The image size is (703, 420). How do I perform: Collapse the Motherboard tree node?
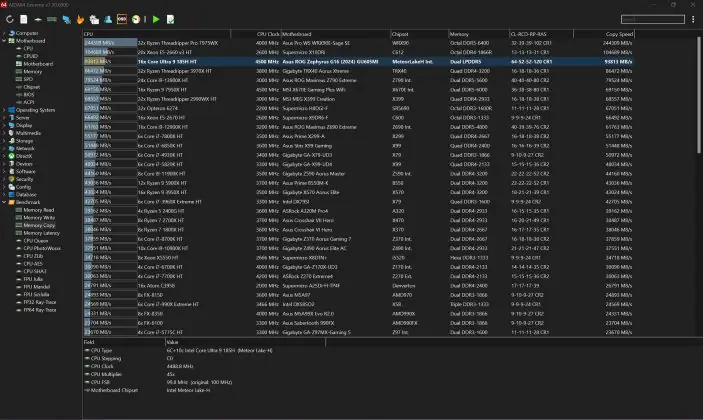point(4,41)
